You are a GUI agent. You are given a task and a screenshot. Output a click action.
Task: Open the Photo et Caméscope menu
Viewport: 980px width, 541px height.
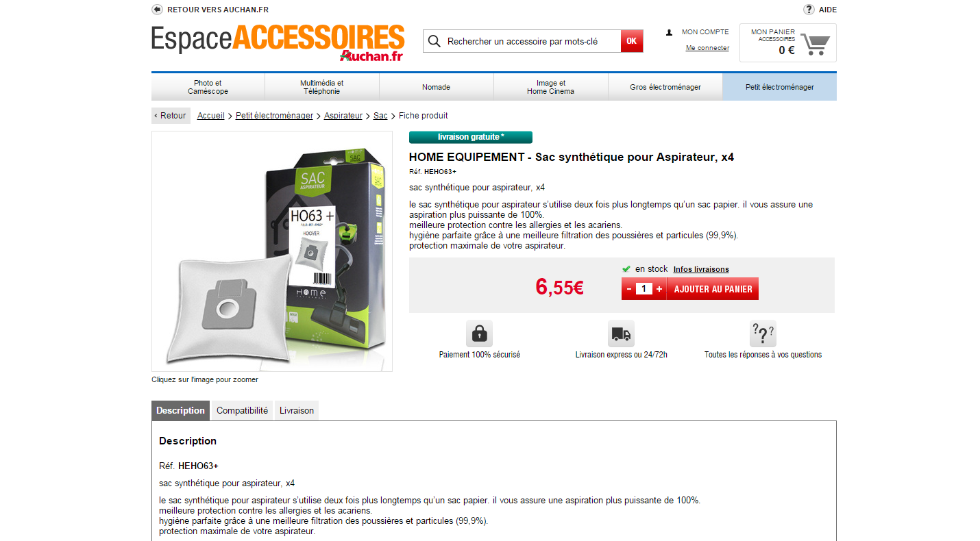pos(208,87)
